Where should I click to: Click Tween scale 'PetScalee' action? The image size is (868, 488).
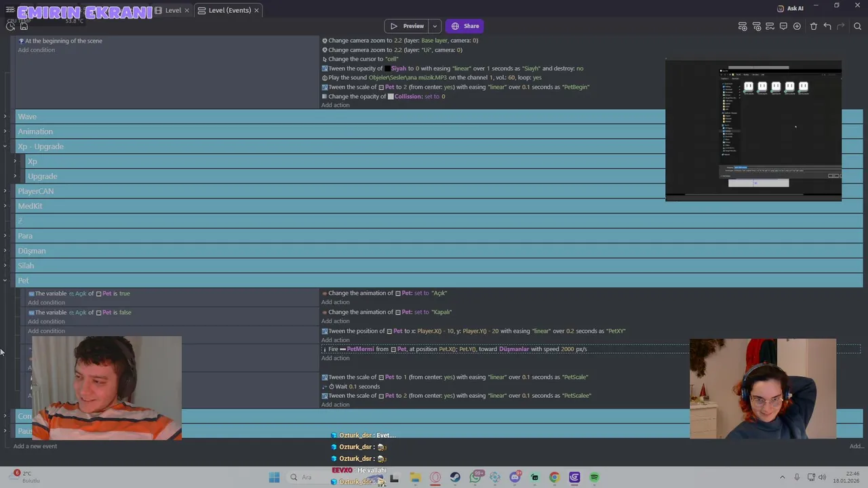click(x=456, y=396)
